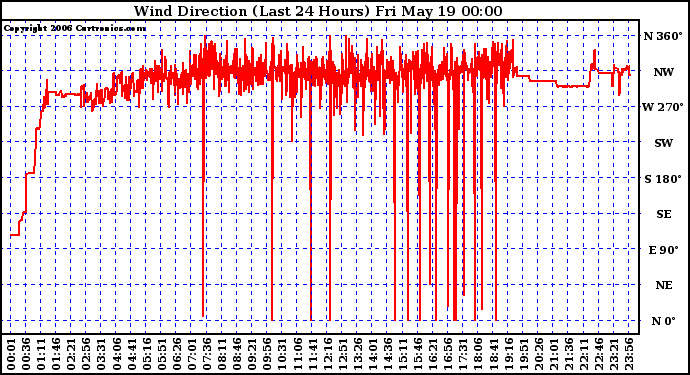Click the 'NE' axis label
This screenshot has width=690, height=375.
click(x=664, y=286)
